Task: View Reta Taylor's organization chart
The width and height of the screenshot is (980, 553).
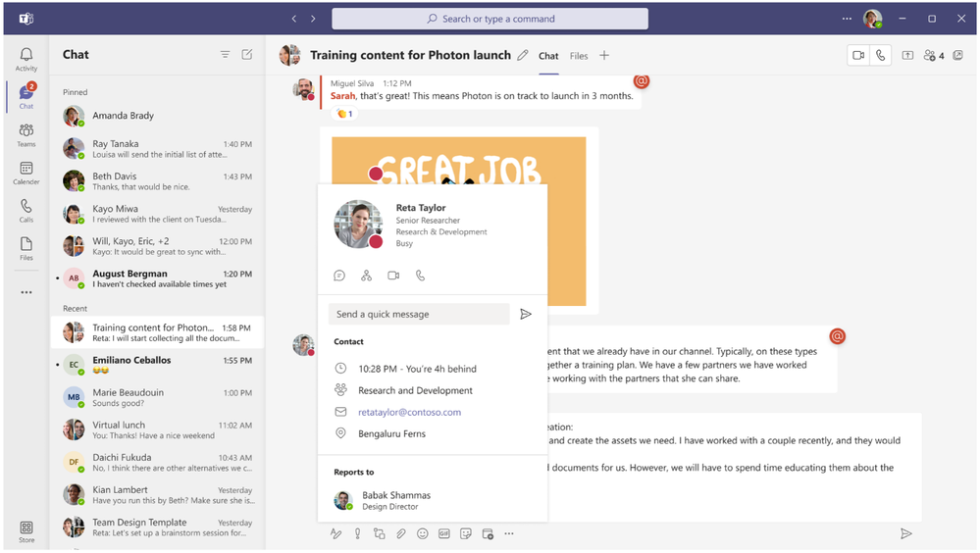Action: pos(366,275)
